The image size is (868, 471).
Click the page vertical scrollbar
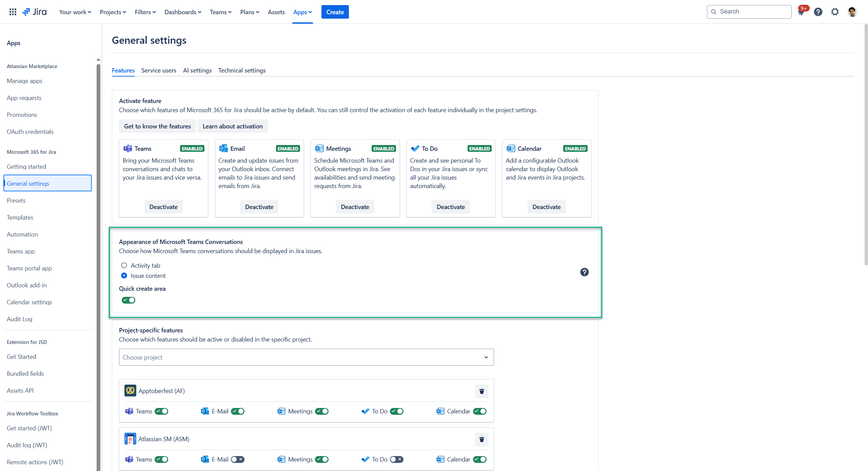[x=866, y=144]
